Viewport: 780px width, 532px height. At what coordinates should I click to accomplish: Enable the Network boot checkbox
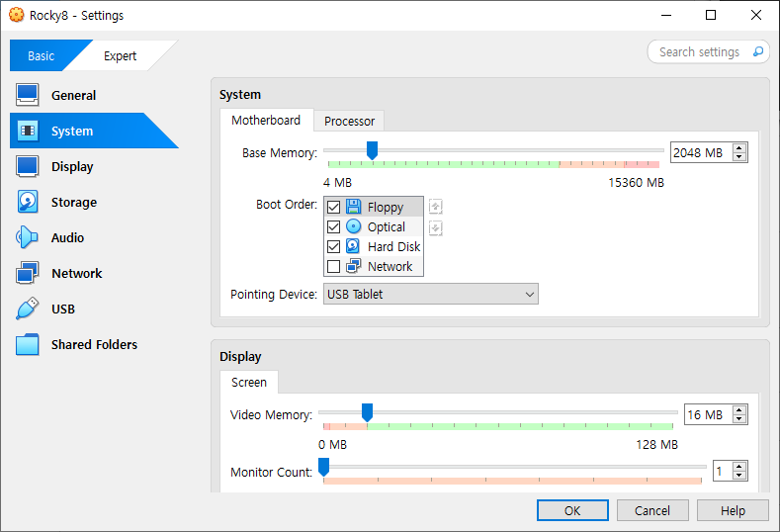pos(333,267)
